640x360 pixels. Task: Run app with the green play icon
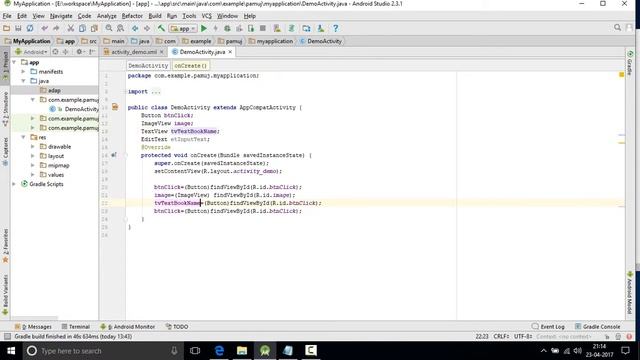[x=204, y=28]
